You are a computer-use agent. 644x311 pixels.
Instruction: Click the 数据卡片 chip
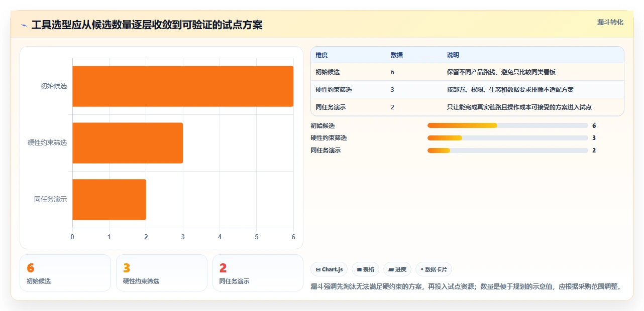point(434,269)
